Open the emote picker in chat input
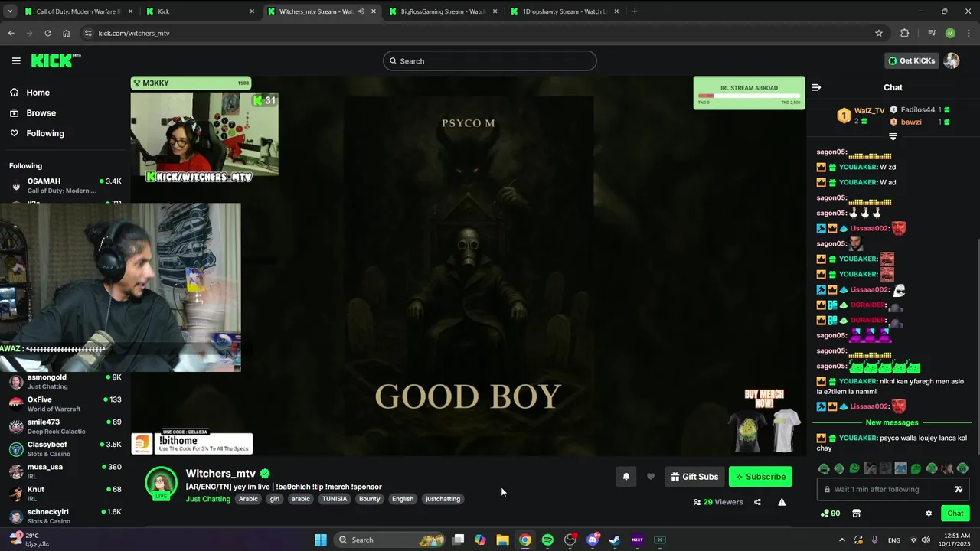 pyautogui.click(x=958, y=490)
